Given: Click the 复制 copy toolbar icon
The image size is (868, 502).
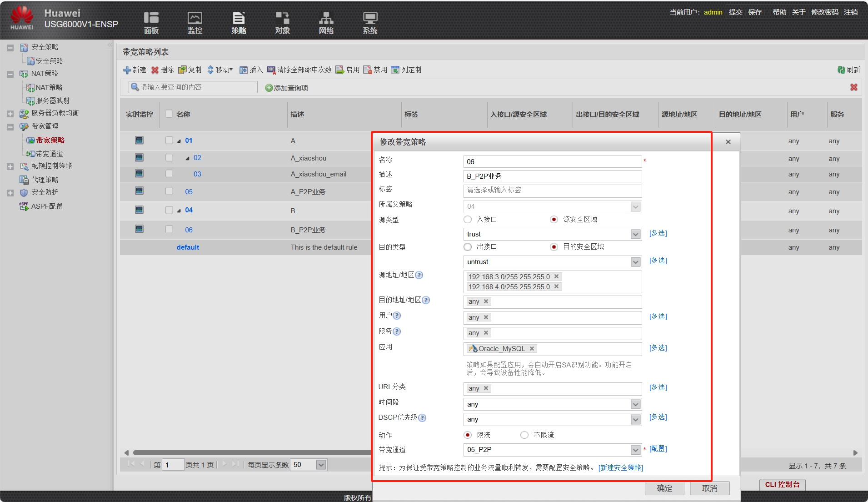Looking at the screenshot, I should point(182,70).
